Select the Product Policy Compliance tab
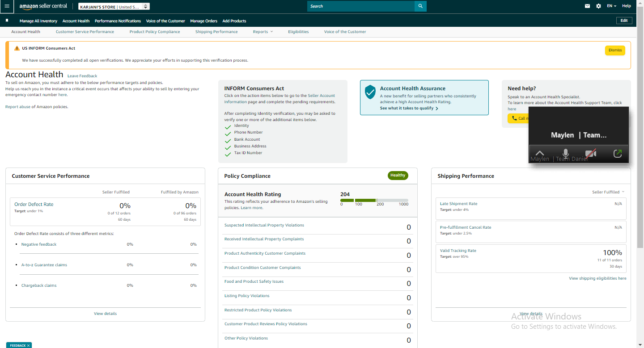 [x=155, y=32]
